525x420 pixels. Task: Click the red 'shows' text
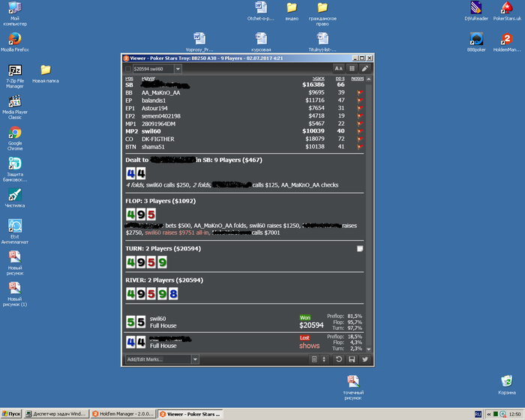click(x=309, y=346)
